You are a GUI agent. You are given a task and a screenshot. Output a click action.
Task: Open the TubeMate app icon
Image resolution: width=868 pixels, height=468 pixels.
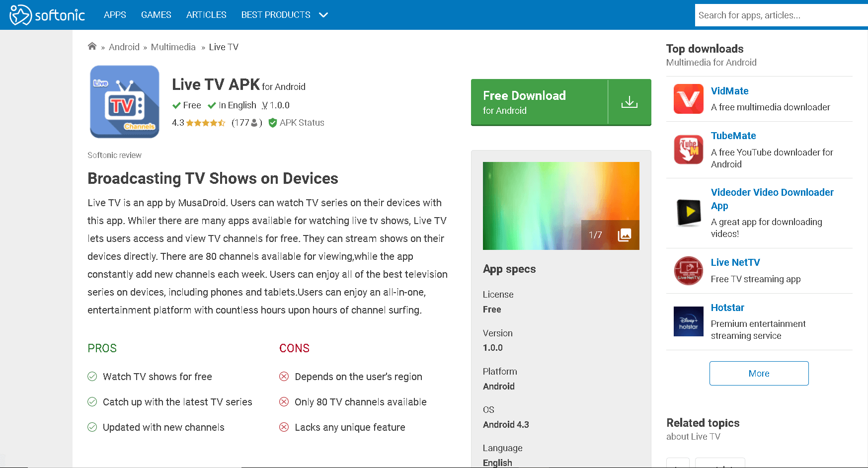click(x=688, y=150)
